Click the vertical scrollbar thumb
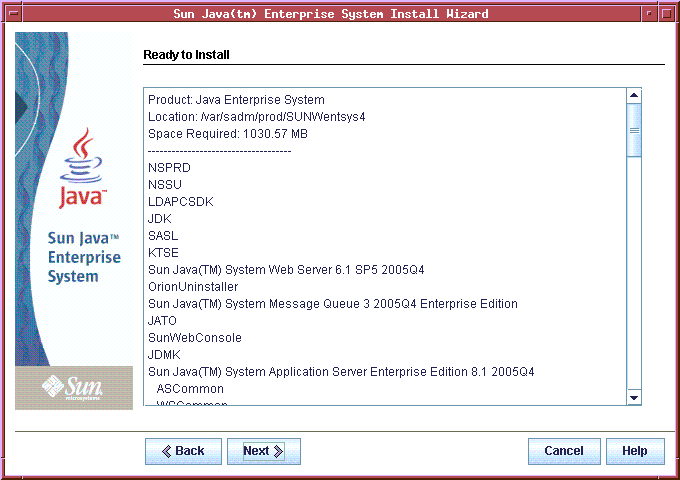Image resolution: width=680 pixels, height=480 pixels. pyautogui.click(x=634, y=130)
